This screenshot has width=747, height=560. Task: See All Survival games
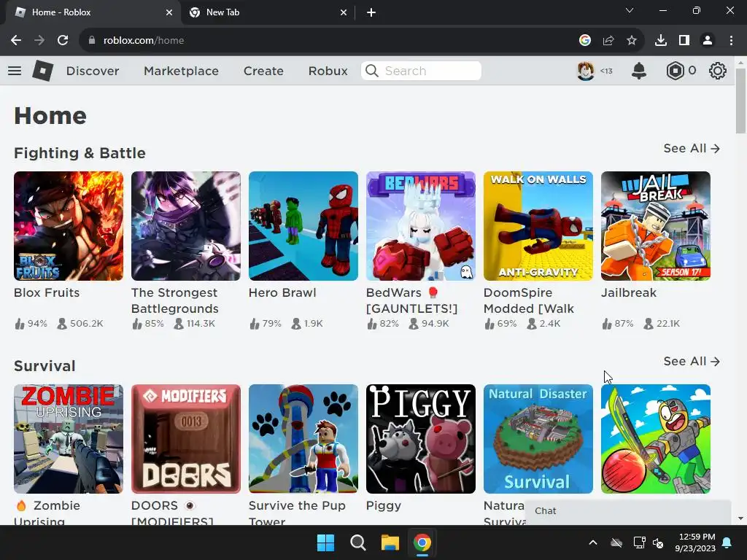click(692, 362)
